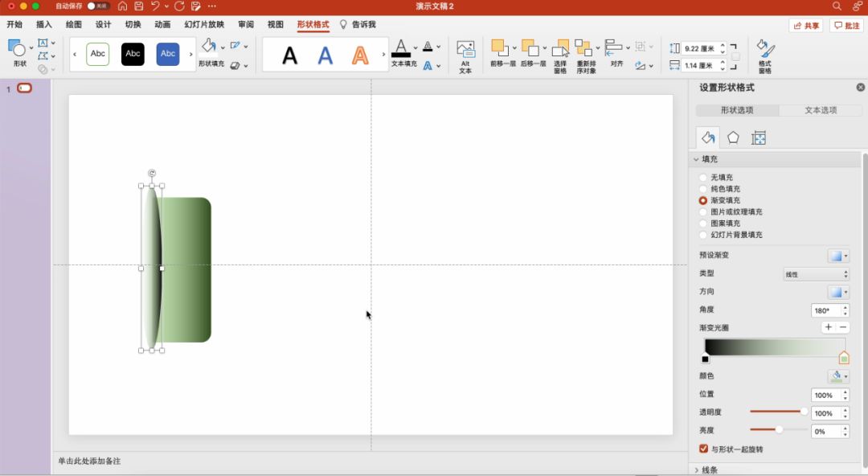Click the Text Fill letter A icon

[x=401, y=47]
